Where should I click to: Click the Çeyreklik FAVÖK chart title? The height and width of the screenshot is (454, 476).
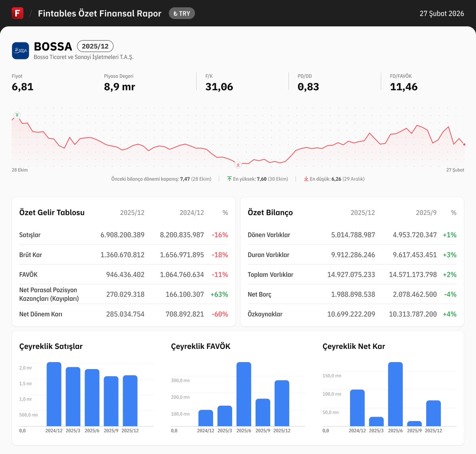[x=201, y=346]
